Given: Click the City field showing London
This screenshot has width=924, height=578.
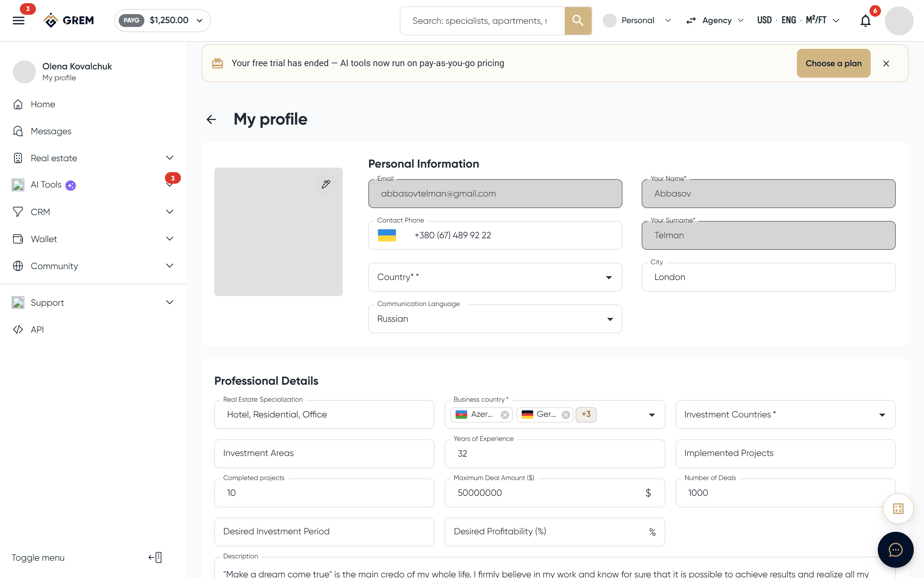Looking at the screenshot, I should [x=768, y=277].
